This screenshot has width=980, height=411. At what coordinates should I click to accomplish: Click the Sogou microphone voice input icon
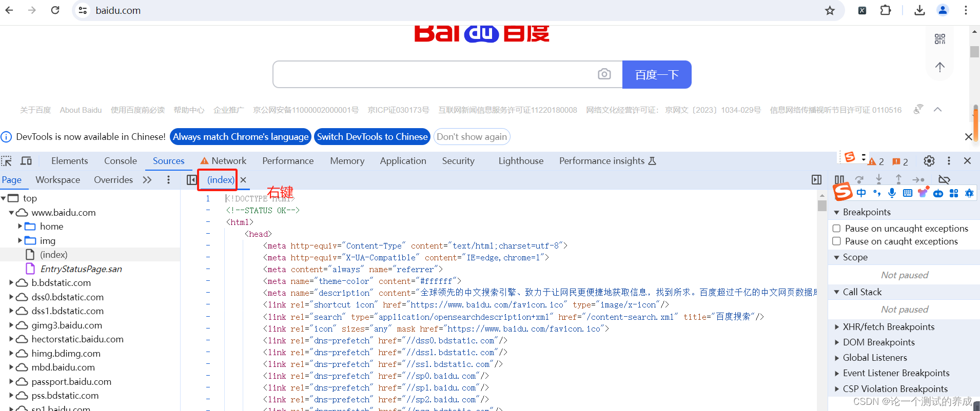coord(892,193)
